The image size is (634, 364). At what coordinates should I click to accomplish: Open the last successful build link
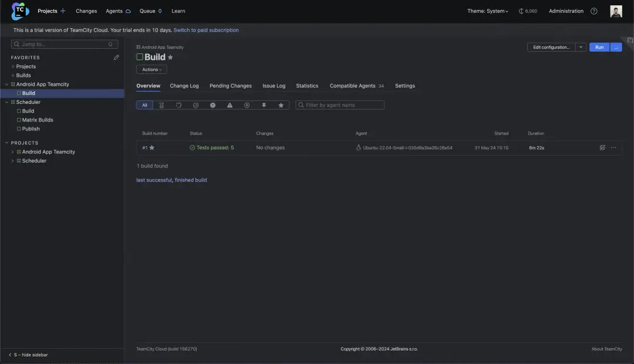pos(154,180)
